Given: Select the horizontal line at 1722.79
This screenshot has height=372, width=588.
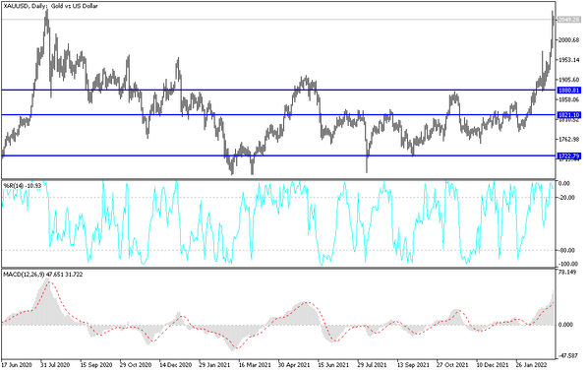Looking at the screenshot, I should [278, 155].
